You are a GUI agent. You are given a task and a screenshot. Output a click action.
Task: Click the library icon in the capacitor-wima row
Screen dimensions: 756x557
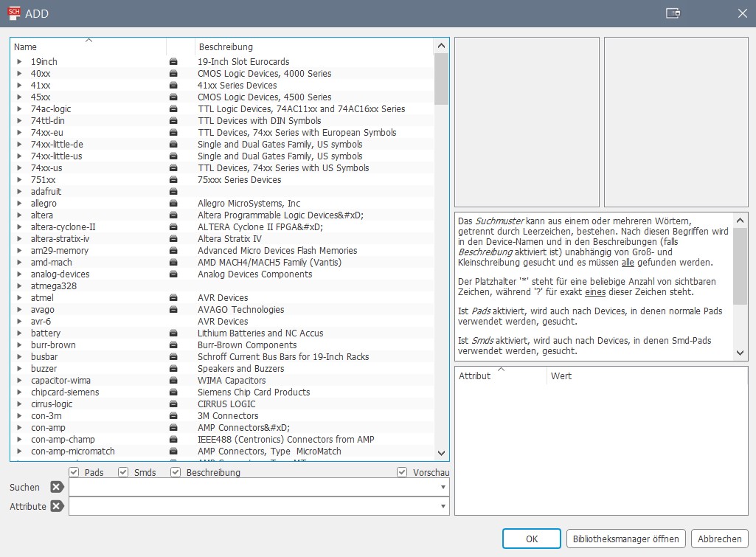pyautogui.click(x=173, y=381)
